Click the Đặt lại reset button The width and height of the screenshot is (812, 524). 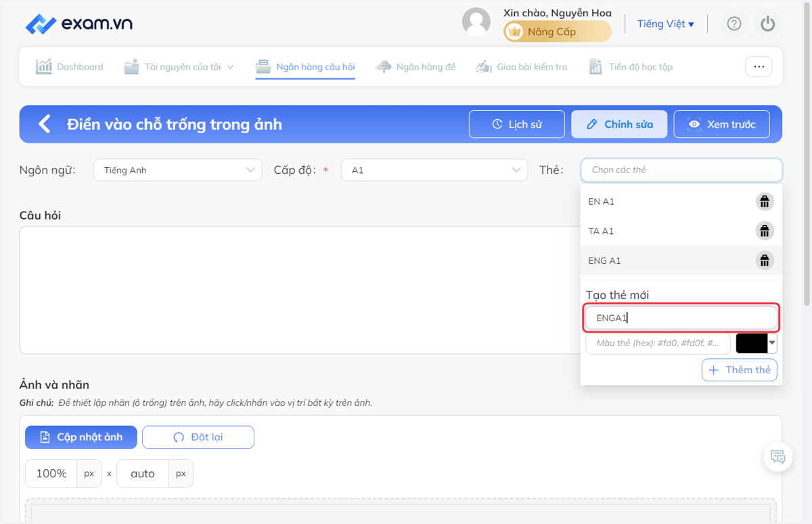[x=198, y=437]
